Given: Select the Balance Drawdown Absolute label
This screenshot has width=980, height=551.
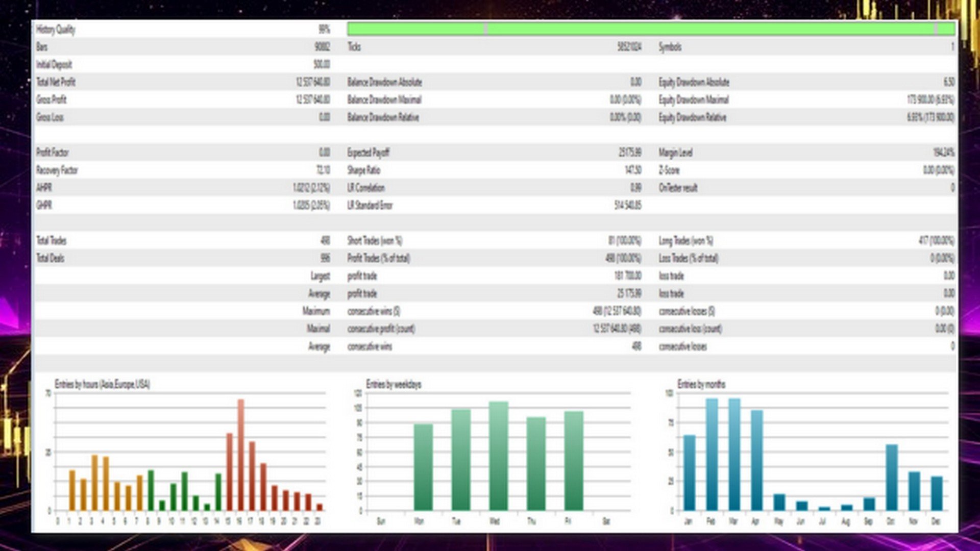Looking at the screenshot, I should (x=385, y=82).
